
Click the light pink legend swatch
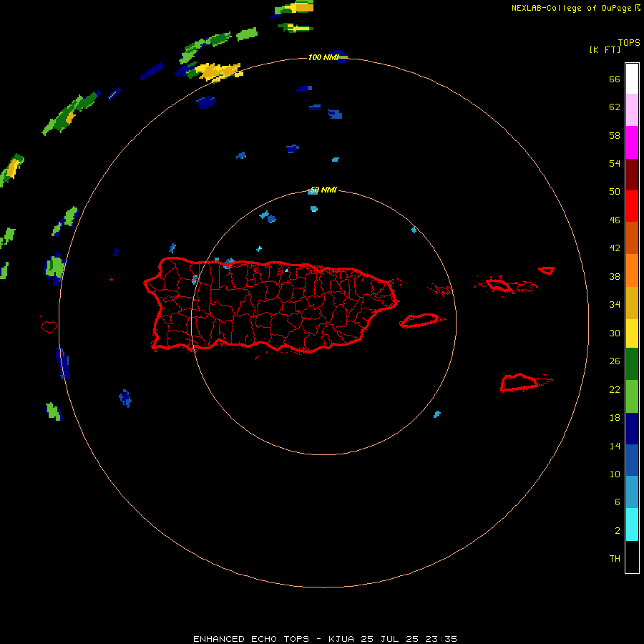pyautogui.click(x=632, y=110)
